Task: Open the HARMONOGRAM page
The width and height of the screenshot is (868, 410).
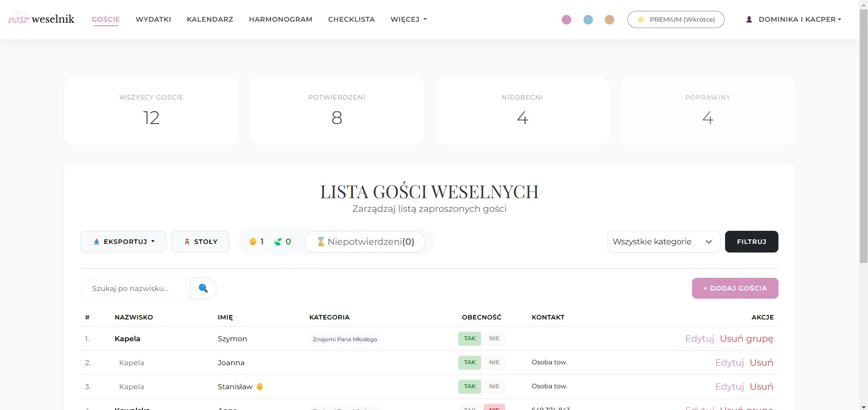Action: 280,19
